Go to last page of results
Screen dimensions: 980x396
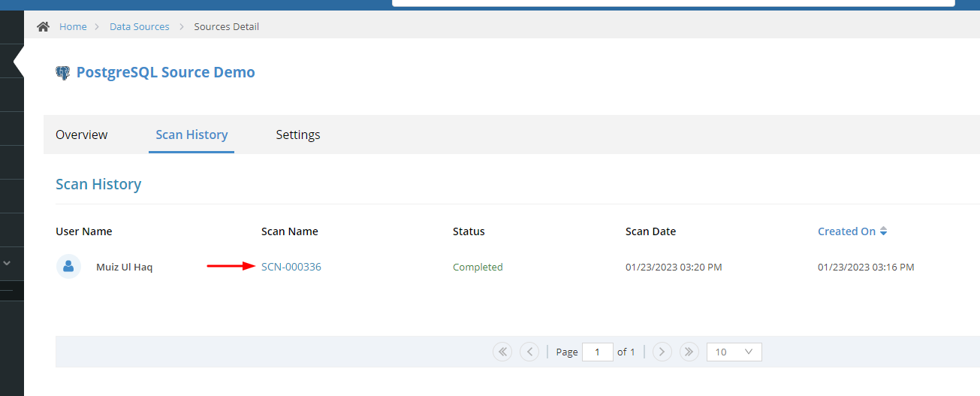689,352
